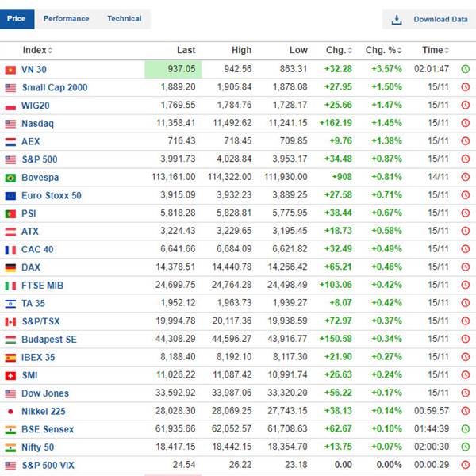Screen dimensions: 476x476
Task: Select the Price tab
Action: point(17,19)
